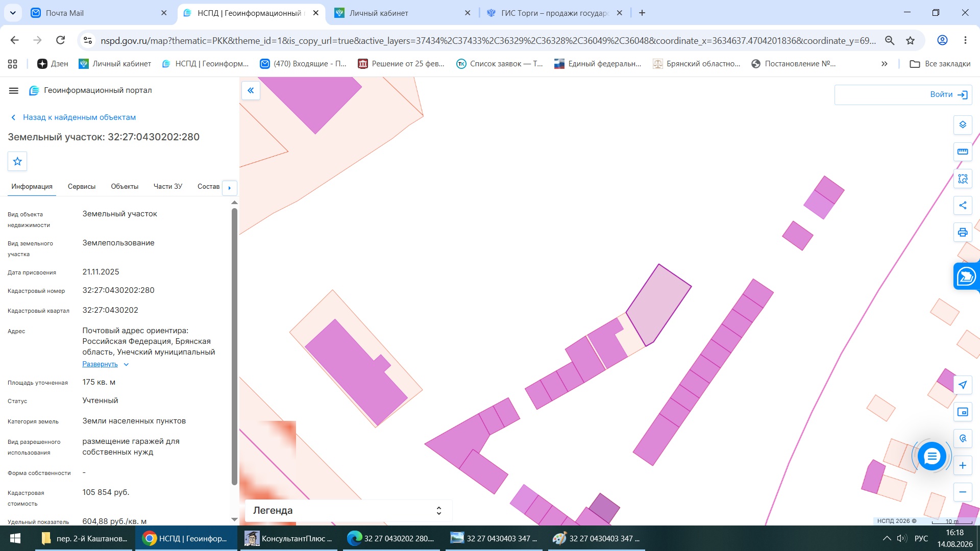Expand the Легенда panel
980x551 pixels.
(x=348, y=511)
